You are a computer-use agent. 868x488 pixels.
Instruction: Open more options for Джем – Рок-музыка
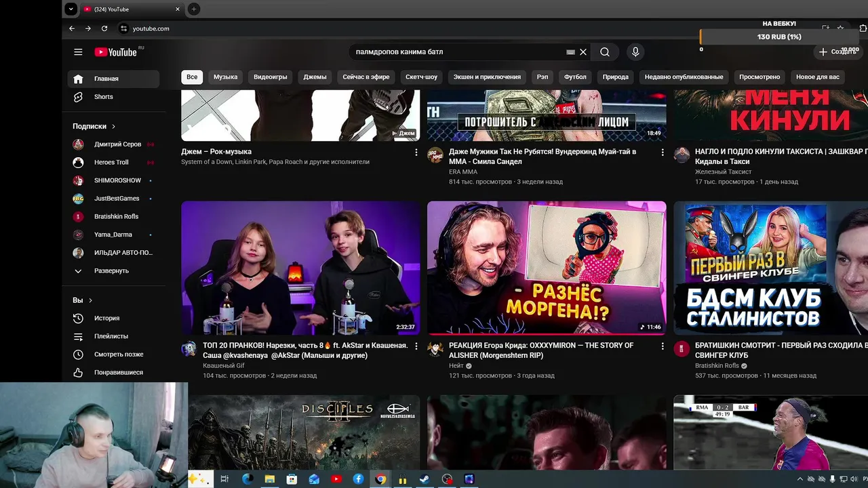pyautogui.click(x=416, y=152)
